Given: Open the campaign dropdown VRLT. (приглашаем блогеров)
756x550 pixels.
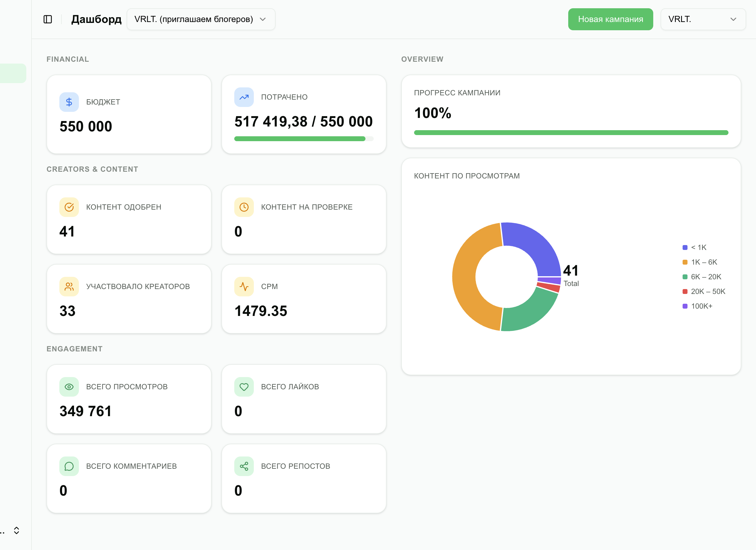Looking at the screenshot, I should (x=201, y=19).
